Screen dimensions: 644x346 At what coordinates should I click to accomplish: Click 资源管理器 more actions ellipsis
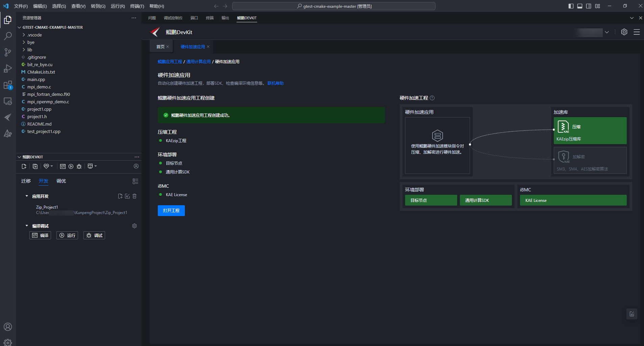pyautogui.click(x=134, y=18)
